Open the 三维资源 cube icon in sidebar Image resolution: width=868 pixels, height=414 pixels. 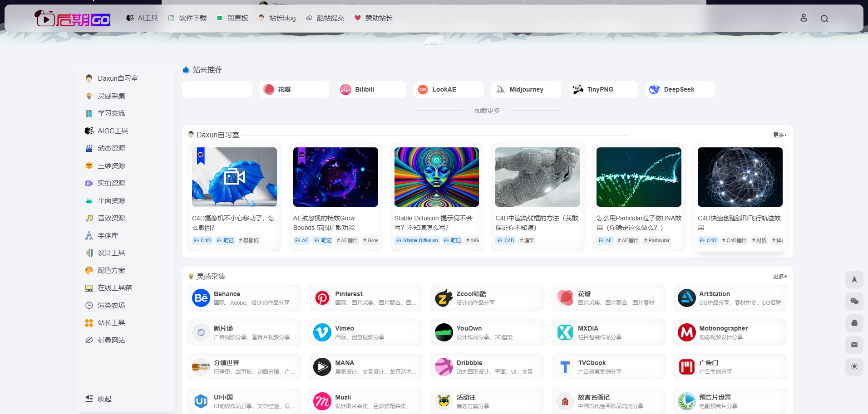[x=89, y=166]
